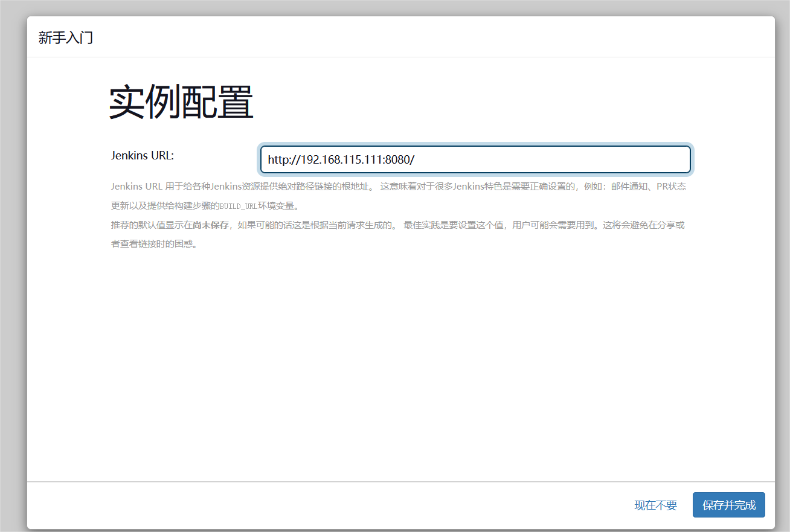
Task: Click the BUILD_URL monospace text
Action: pos(238,206)
